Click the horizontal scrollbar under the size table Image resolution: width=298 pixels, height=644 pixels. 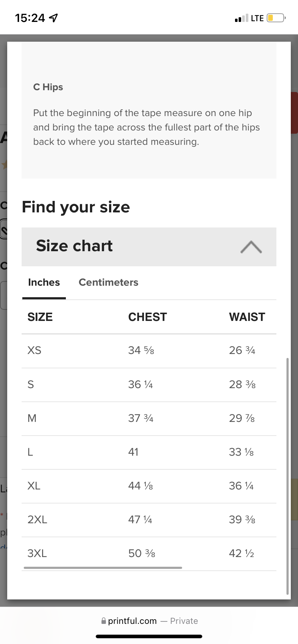pyautogui.click(x=103, y=568)
